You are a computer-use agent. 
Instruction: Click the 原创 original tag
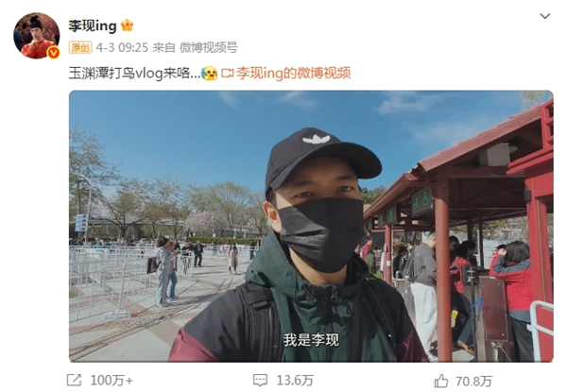click(80, 47)
